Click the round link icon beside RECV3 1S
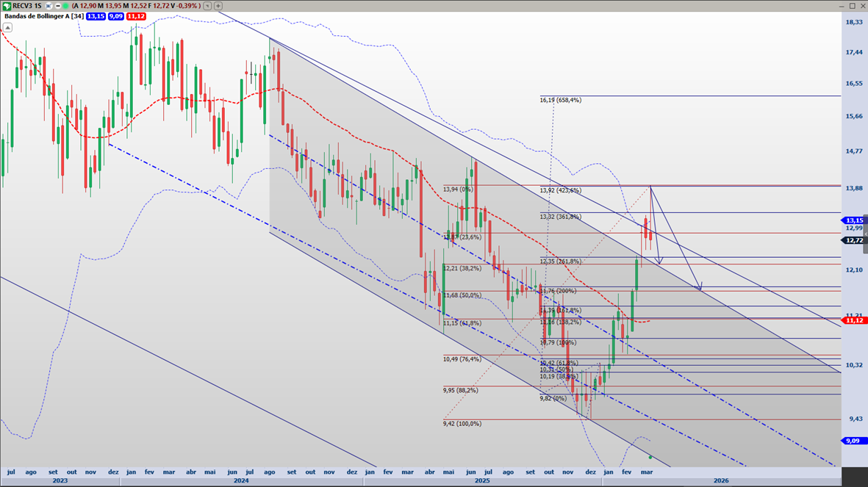The height and width of the screenshot is (487, 868). tap(49, 6)
